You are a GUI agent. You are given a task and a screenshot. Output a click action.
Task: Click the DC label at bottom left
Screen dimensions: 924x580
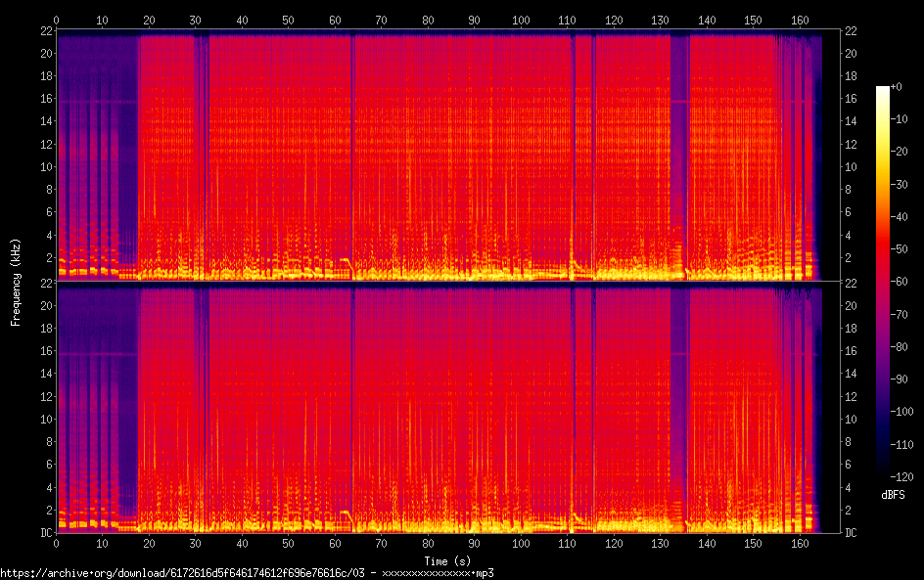[x=45, y=533]
